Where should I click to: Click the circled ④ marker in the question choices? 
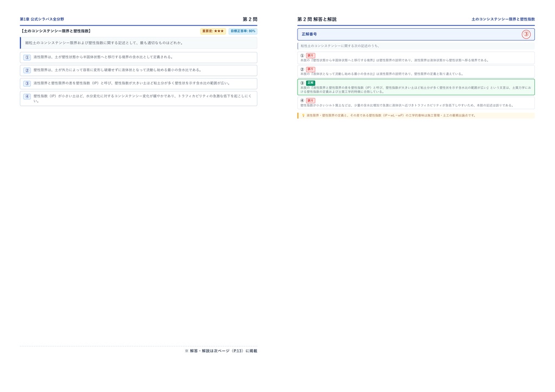pos(27,96)
